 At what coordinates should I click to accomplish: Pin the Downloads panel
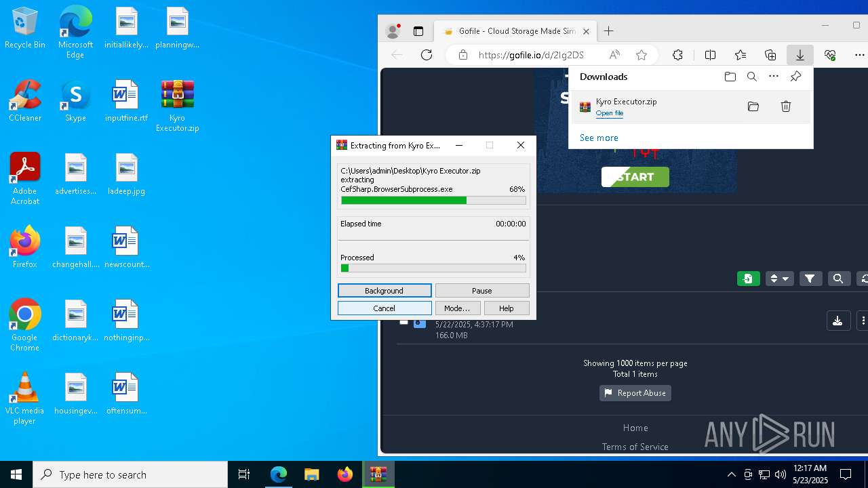(796, 77)
